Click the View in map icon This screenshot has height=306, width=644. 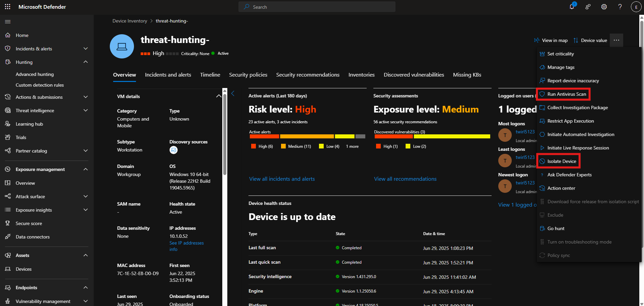pyautogui.click(x=537, y=40)
